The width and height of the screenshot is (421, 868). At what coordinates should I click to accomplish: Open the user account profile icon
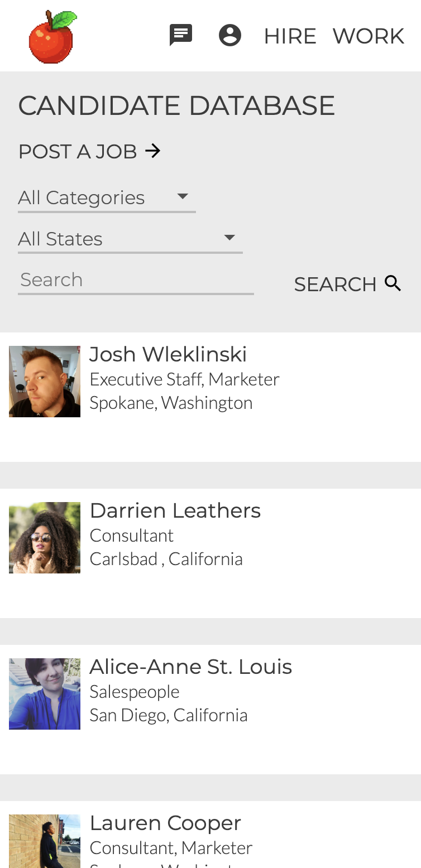230,35
